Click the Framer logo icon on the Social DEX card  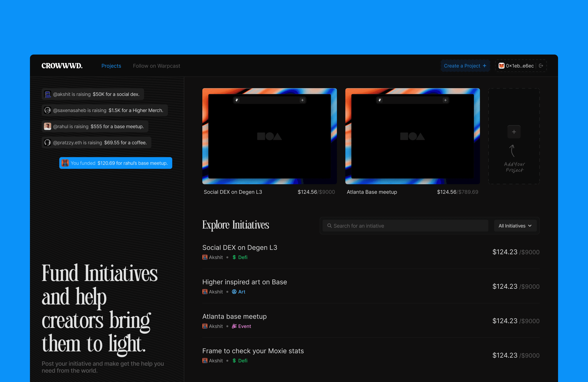(237, 100)
